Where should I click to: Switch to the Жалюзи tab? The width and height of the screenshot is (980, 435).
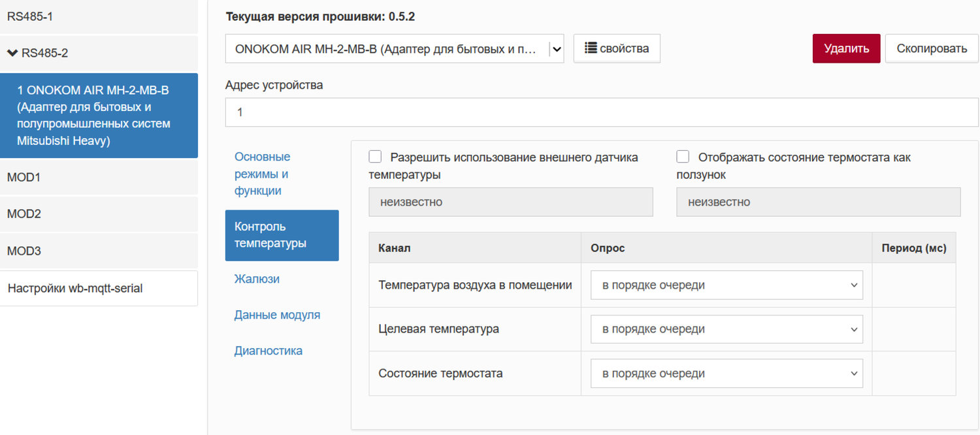coord(282,279)
